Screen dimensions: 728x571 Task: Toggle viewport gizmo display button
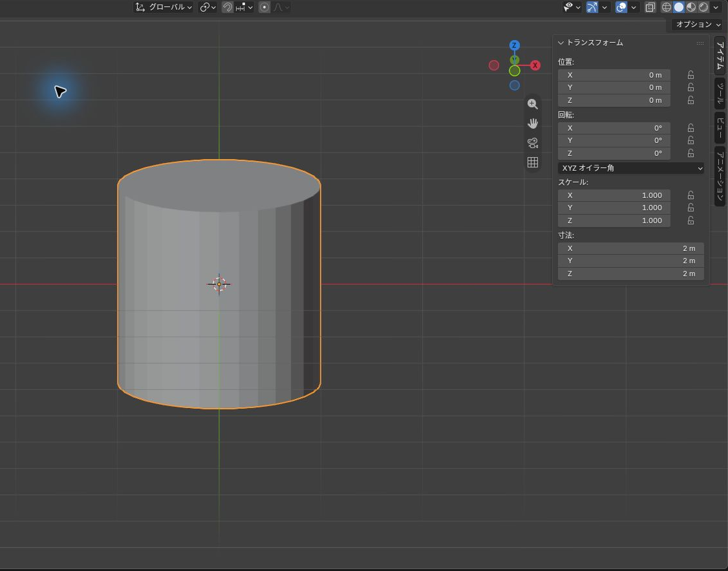coord(592,7)
